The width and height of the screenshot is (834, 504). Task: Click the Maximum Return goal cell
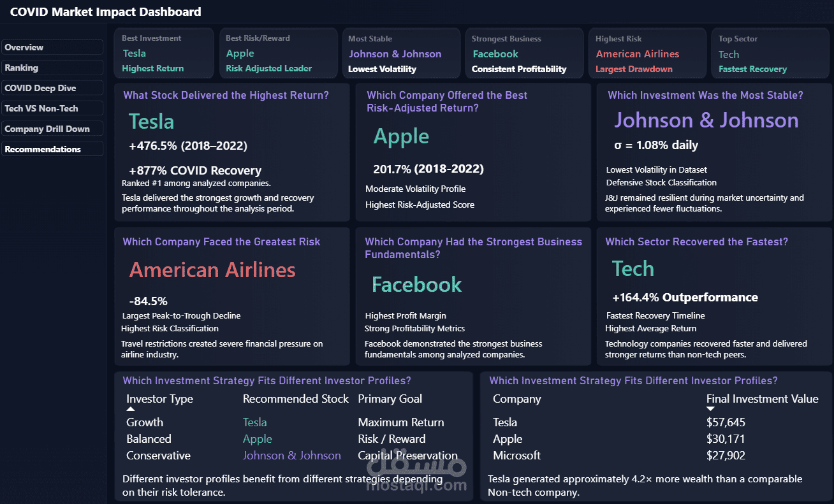(401, 422)
